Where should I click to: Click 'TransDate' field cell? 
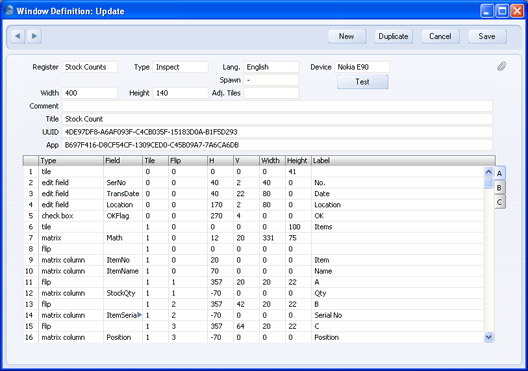(123, 194)
